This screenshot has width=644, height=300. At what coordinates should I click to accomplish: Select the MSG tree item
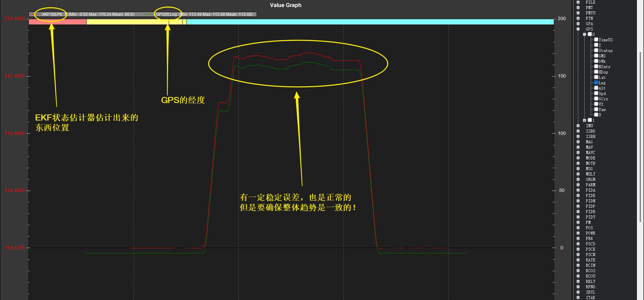589,169
